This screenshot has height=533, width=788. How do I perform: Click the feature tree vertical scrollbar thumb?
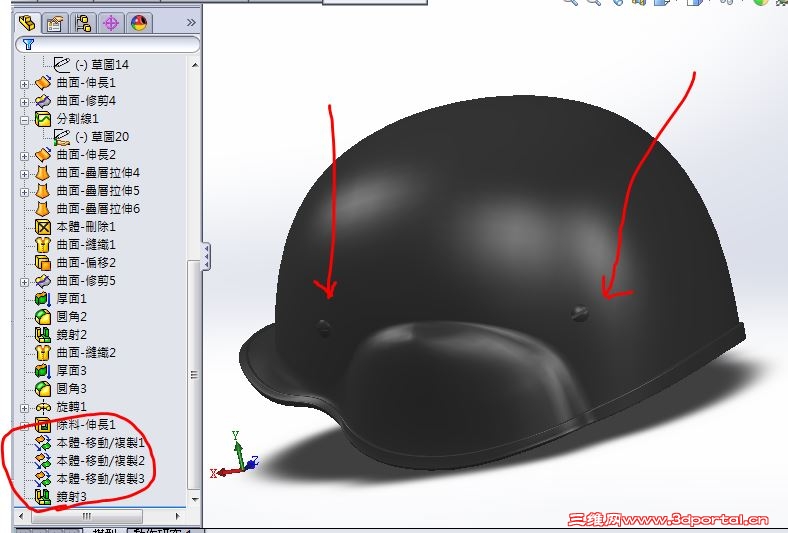pos(194,374)
